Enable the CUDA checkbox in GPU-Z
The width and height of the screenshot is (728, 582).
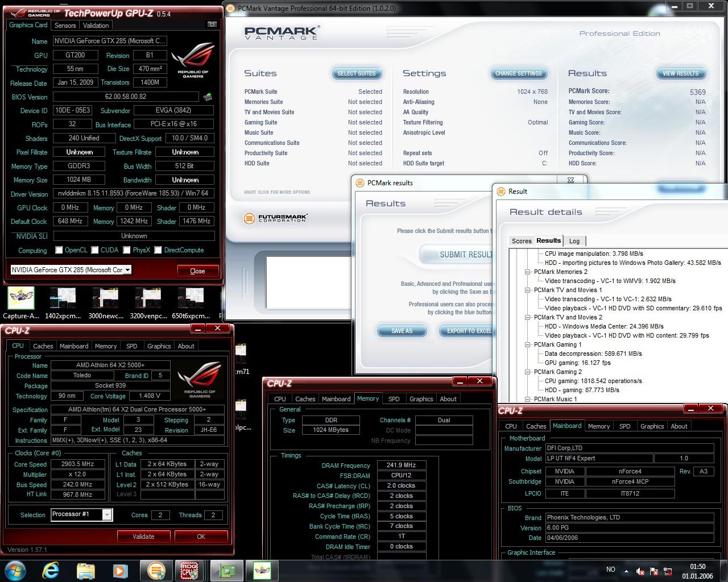pos(95,250)
